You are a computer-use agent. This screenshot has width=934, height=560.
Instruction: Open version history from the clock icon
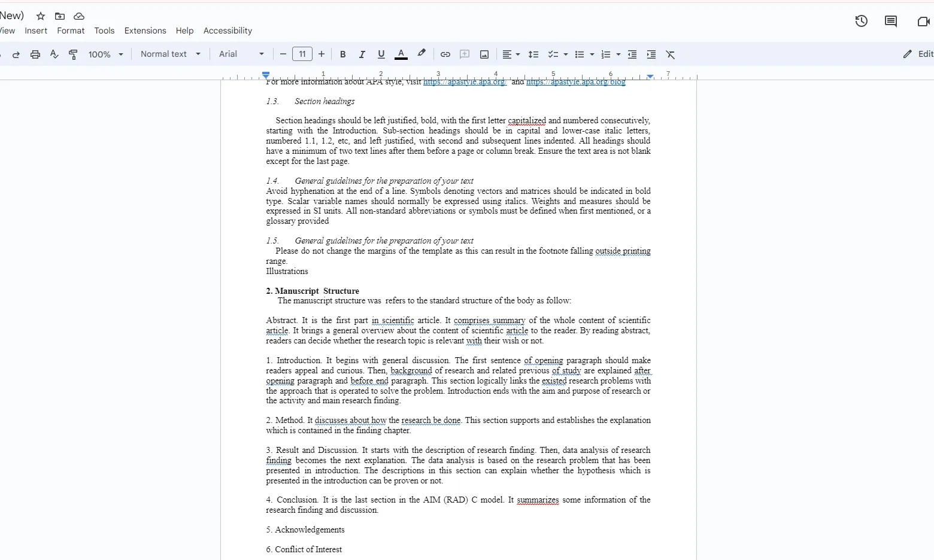point(861,21)
